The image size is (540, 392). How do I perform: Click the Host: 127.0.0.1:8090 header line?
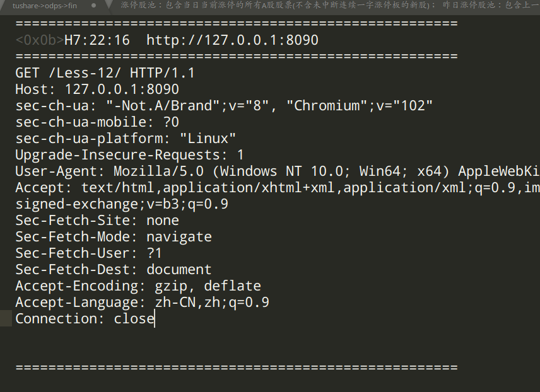97,89
